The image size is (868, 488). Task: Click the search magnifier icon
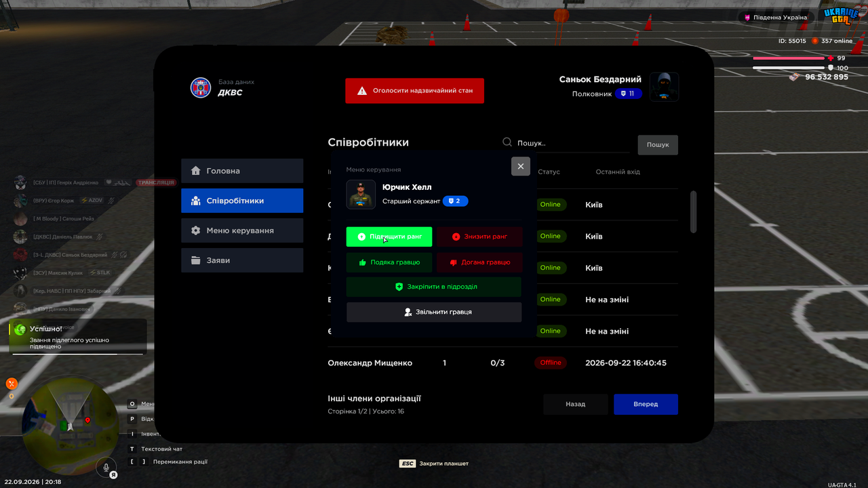tap(507, 142)
